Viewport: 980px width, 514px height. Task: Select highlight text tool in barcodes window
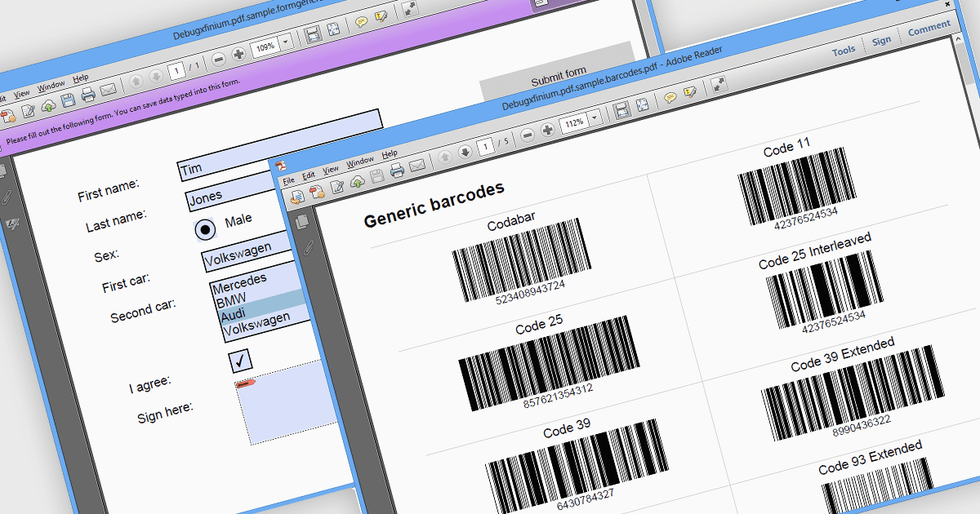(x=691, y=92)
